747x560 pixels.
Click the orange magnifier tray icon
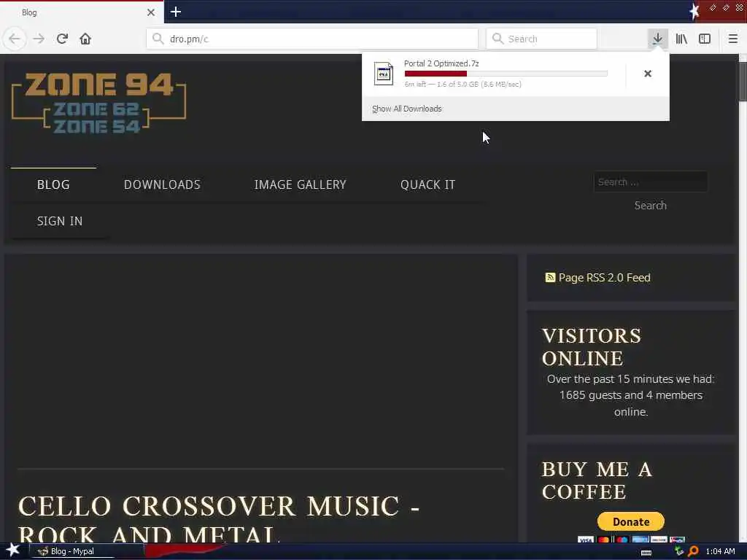point(694,551)
